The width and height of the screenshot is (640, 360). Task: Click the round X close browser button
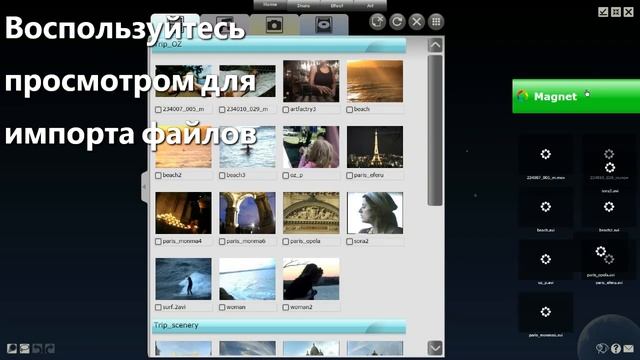click(417, 21)
